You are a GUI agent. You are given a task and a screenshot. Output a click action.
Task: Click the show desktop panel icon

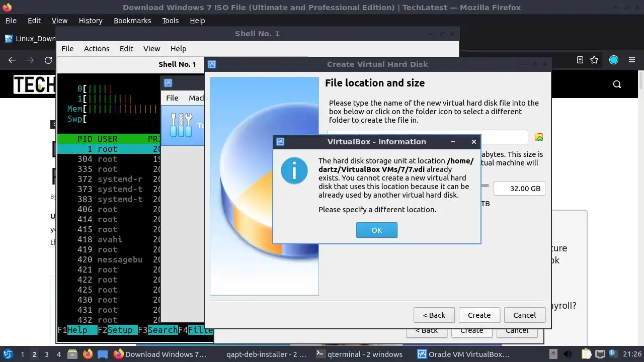coord(103,354)
